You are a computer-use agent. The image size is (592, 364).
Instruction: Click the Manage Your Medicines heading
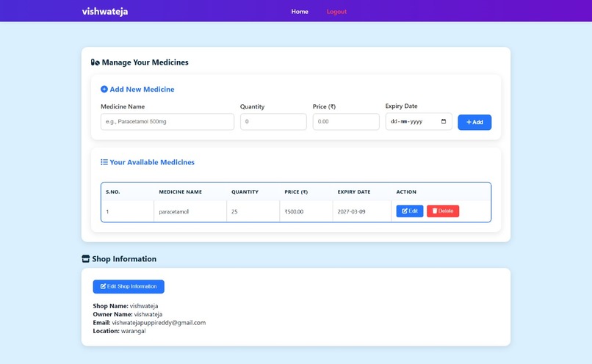[145, 62]
